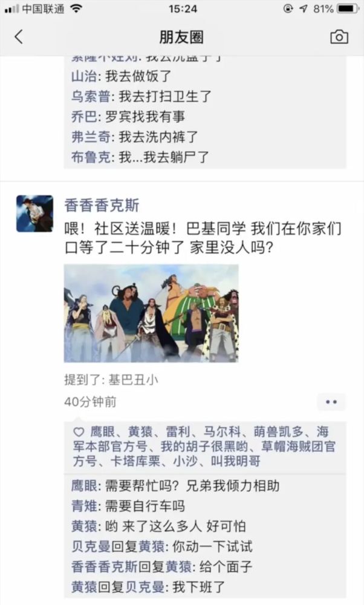Tap the two-dot like/comment button
364x605 pixels.
coord(331,402)
